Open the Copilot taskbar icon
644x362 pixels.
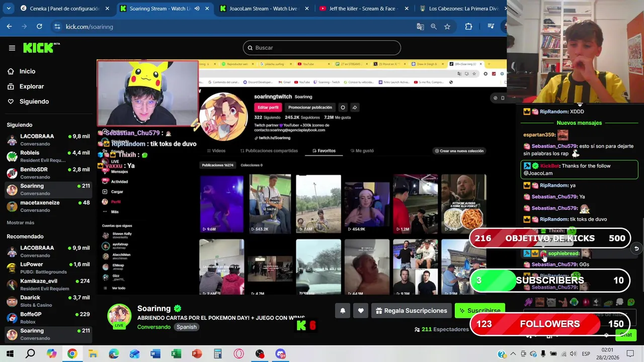(51, 354)
